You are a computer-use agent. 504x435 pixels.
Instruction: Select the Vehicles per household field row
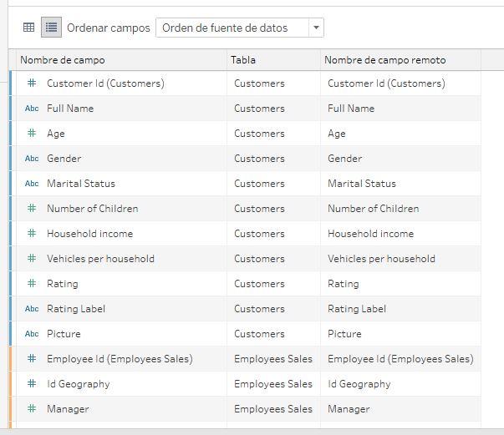[x=100, y=259]
